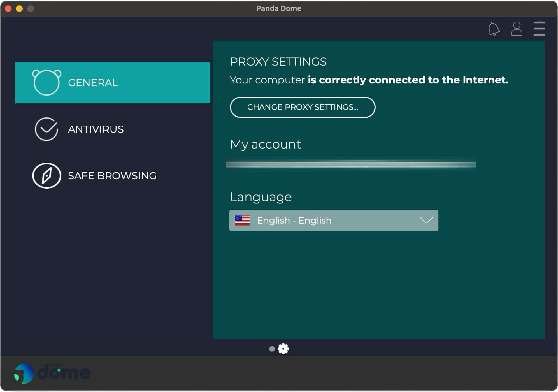Close the Panda Dome window
Image resolution: width=558 pixels, height=392 pixels.
coord(8,9)
